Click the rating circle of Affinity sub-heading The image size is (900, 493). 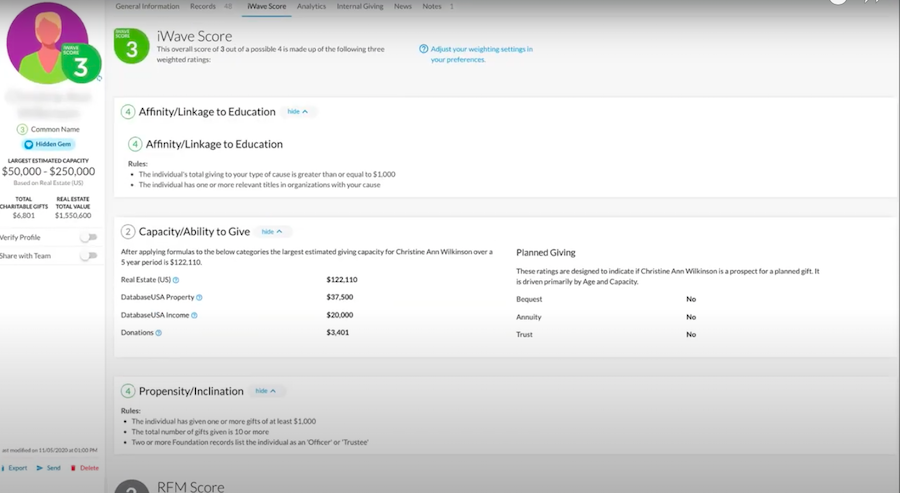(x=135, y=144)
